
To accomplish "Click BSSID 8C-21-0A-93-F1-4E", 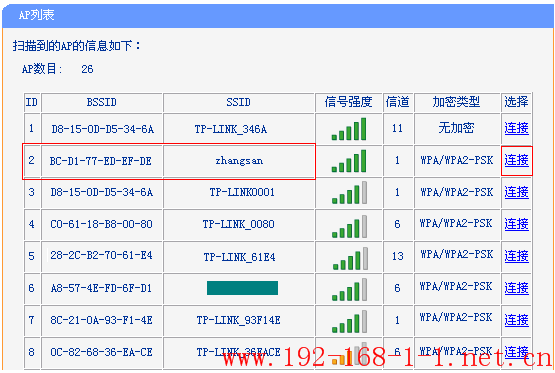I will click(101, 321).
